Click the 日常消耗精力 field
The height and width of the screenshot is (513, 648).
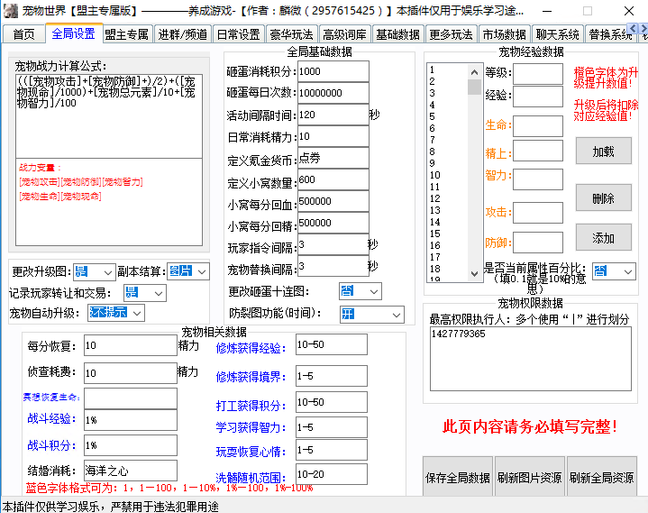333,136
